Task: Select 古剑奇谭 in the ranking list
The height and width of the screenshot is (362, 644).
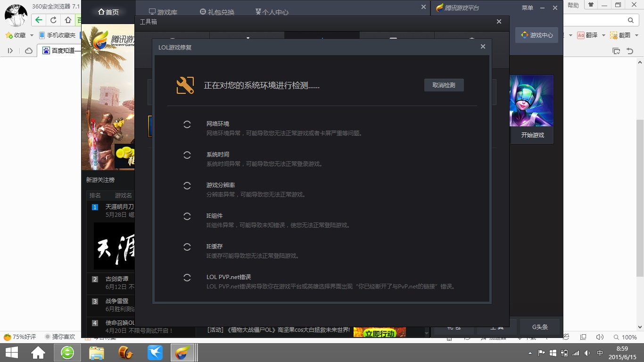Action: (x=117, y=279)
